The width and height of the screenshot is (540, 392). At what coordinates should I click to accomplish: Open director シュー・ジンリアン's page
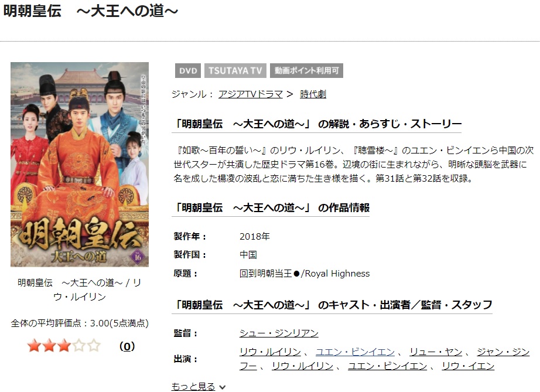pyautogui.click(x=279, y=333)
